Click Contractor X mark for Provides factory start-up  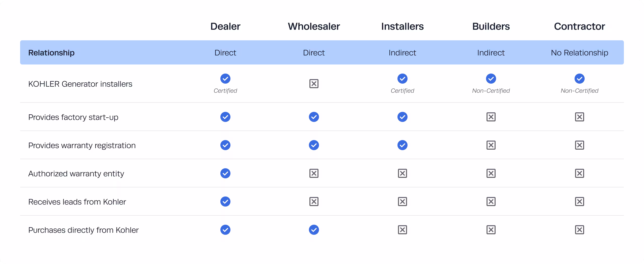pyautogui.click(x=580, y=117)
